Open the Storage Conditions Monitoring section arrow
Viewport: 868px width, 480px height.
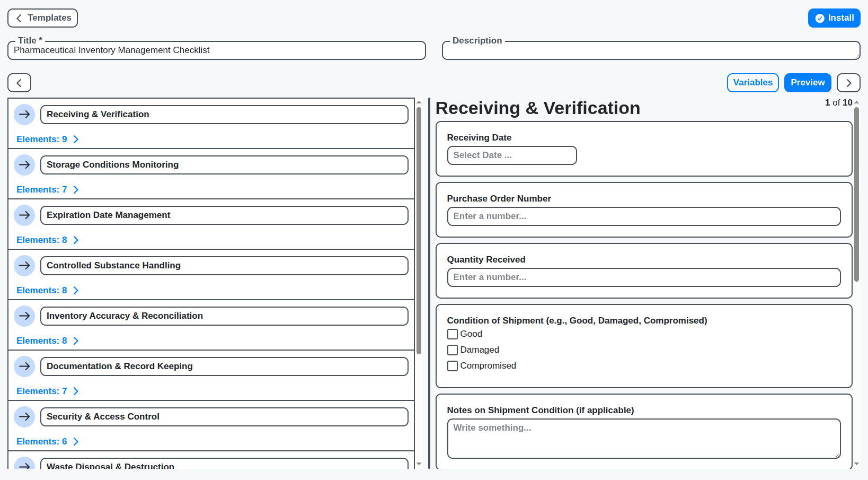coord(24,164)
